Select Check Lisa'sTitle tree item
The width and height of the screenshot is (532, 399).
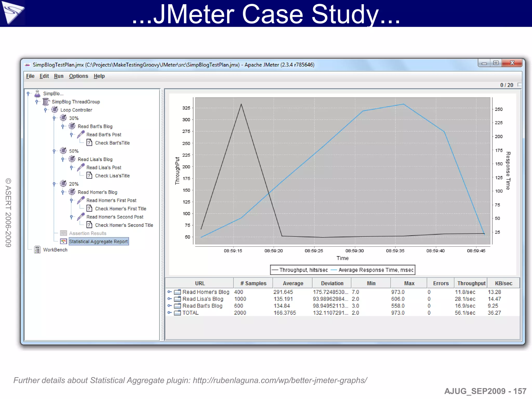pos(112,176)
